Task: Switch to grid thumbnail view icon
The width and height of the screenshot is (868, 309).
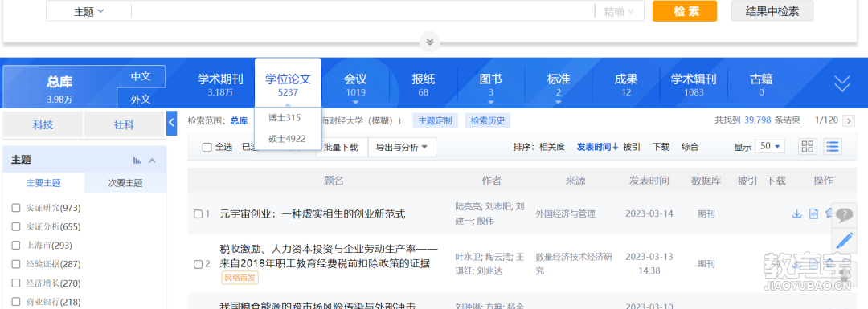Action: (x=808, y=147)
